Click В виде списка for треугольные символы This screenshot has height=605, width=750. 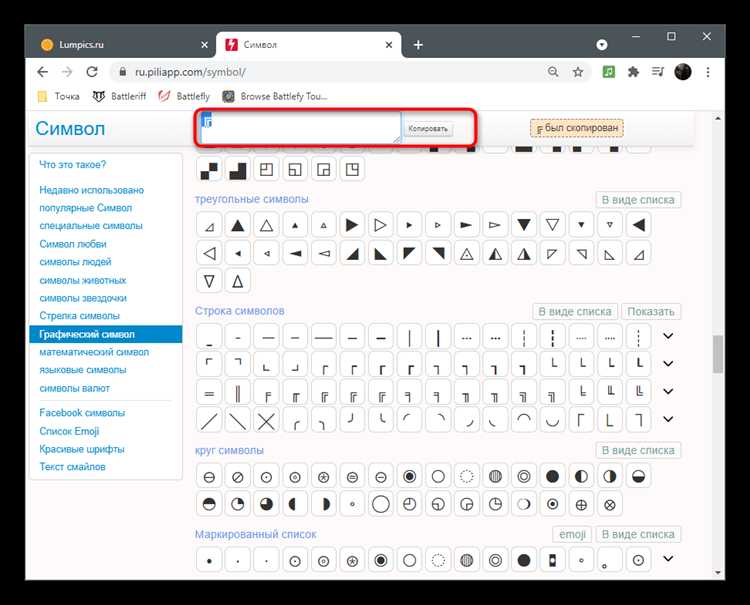[x=638, y=199]
